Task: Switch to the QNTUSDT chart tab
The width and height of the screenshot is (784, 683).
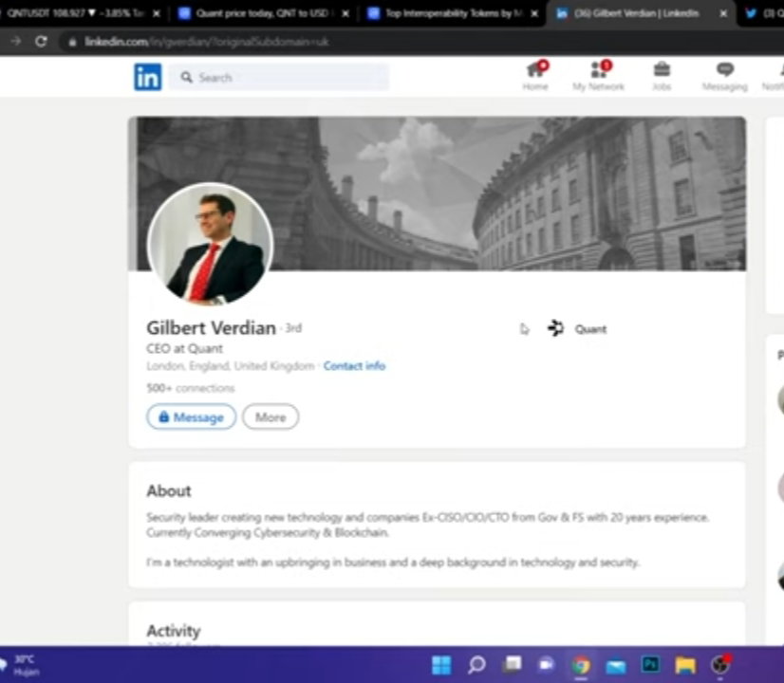Action: point(75,13)
